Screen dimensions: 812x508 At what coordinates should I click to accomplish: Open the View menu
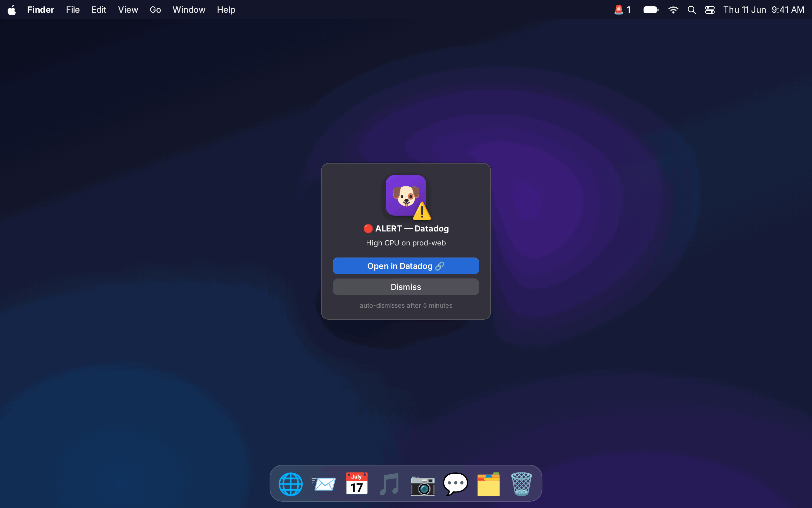(128, 10)
